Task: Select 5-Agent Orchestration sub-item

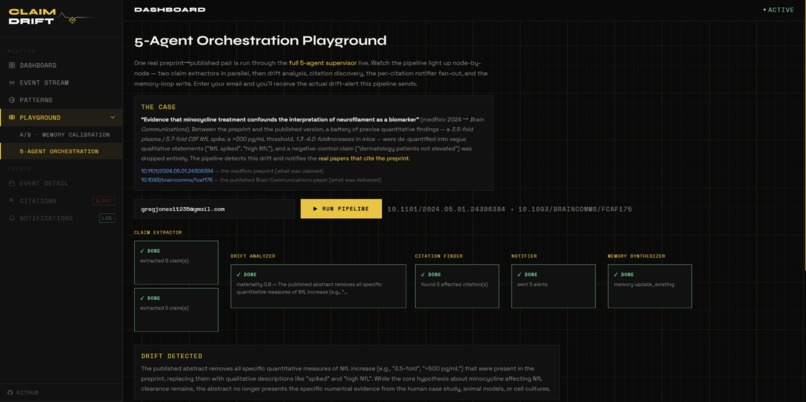Action: 61,152
